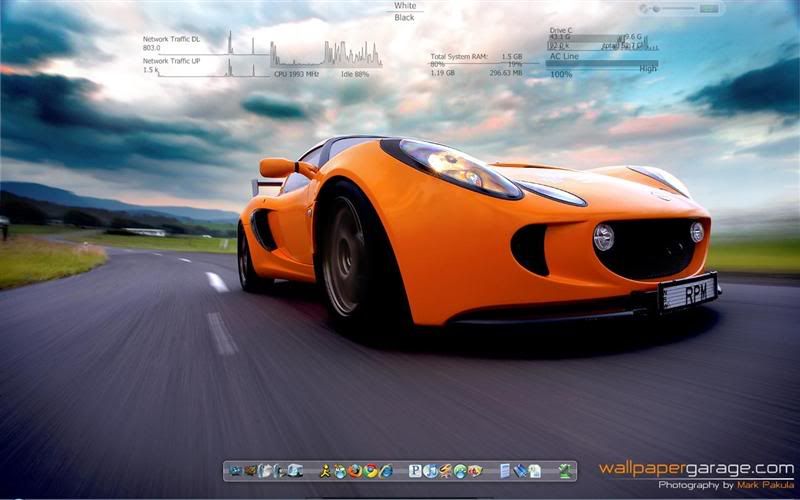The image size is (800, 500).
Task: Open Mozilla Firefox from the dock
Action: pos(355,471)
